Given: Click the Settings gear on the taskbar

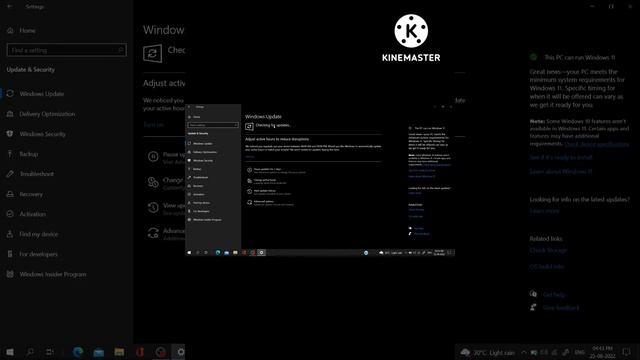Looking at the screenshot, I should 180,352.
